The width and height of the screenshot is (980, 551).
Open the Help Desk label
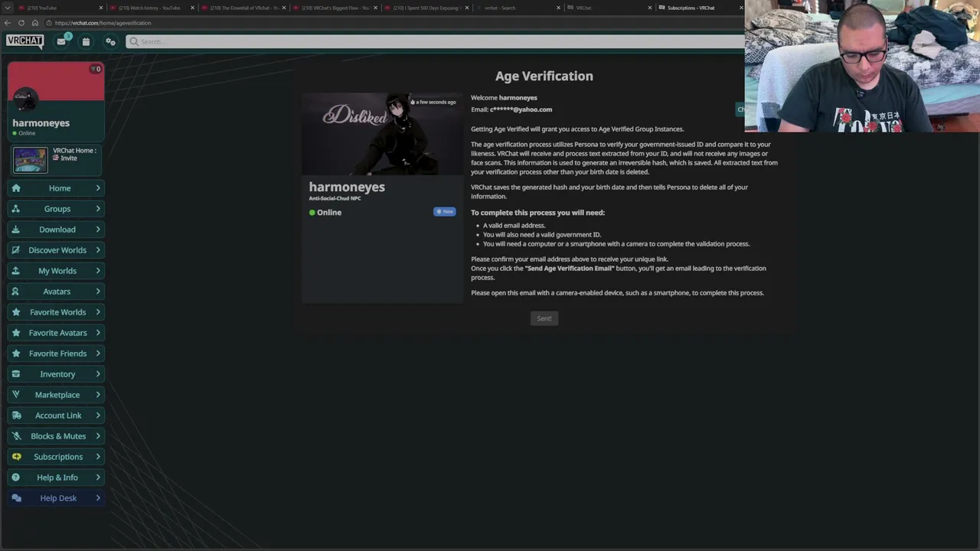(x=58, y=498)
